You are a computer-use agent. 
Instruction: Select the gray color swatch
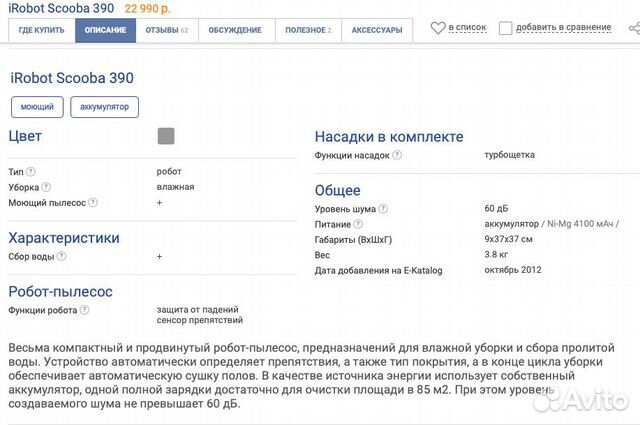click(166, 136)
